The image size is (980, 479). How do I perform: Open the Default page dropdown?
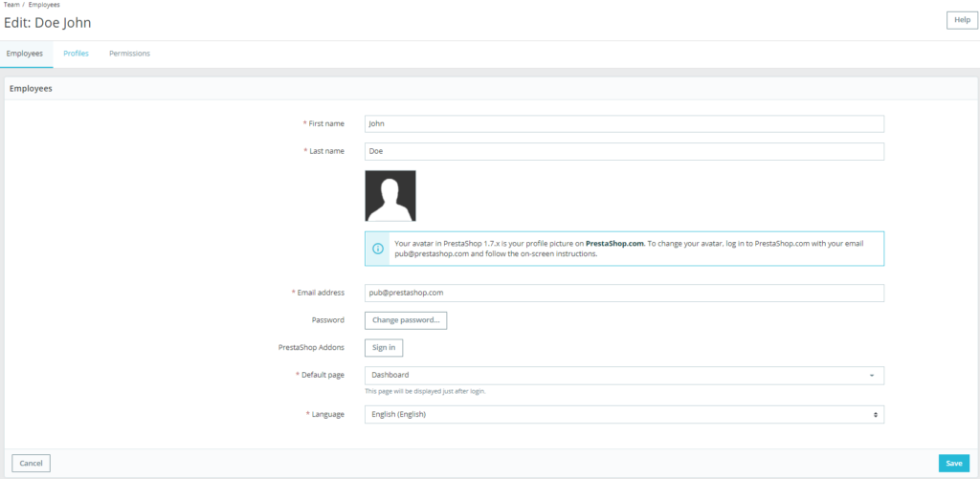pyautogui.click(x=624, y=376)
